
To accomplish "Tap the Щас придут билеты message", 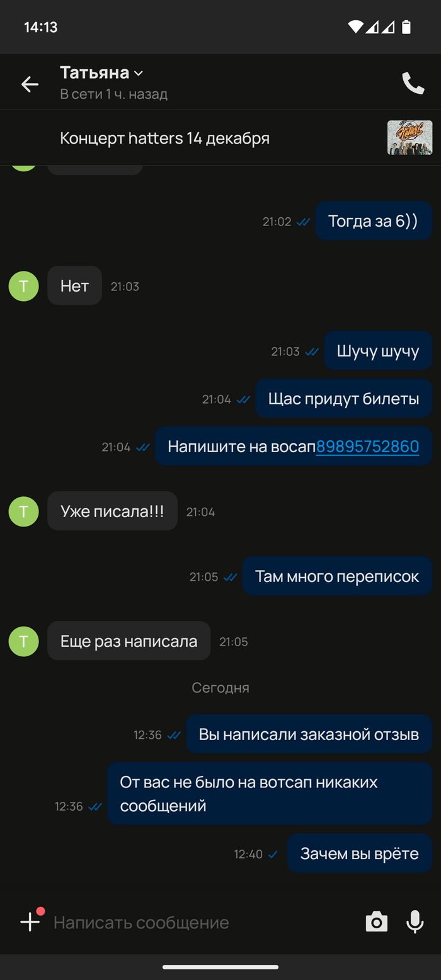I will pos(343,398).
